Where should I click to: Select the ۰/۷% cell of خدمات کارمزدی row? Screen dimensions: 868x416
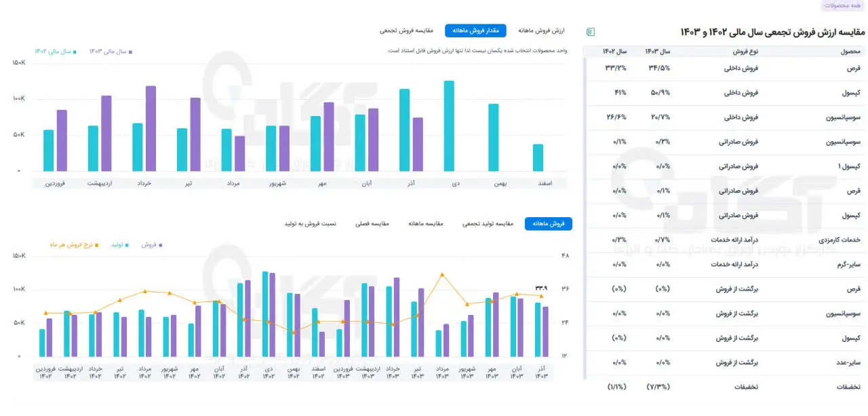pyautogui.click(x=661, y=240)
